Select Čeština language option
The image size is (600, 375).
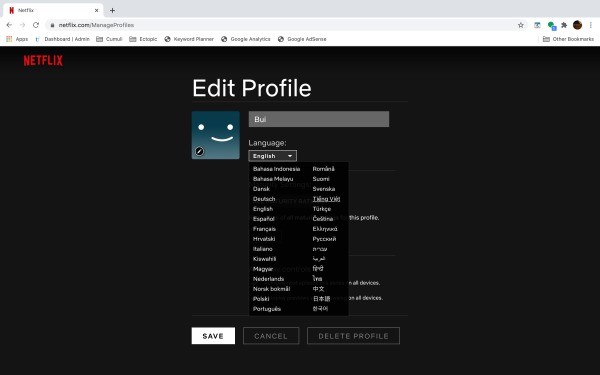click(323, 219)
